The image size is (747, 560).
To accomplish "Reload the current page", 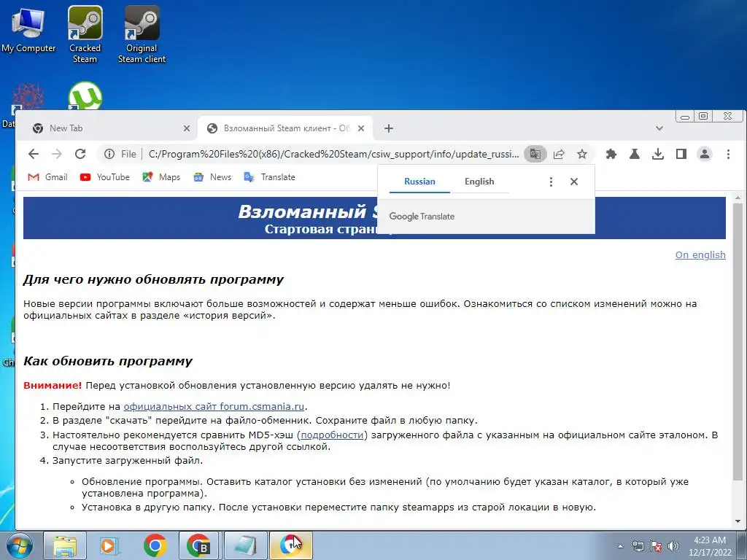I will point(80,154).
